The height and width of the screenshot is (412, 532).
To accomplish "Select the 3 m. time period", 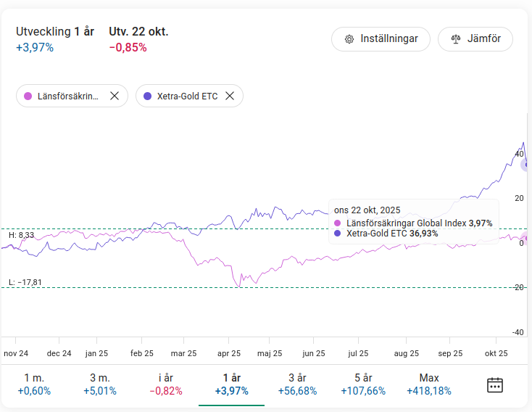I will coord(99,384).
